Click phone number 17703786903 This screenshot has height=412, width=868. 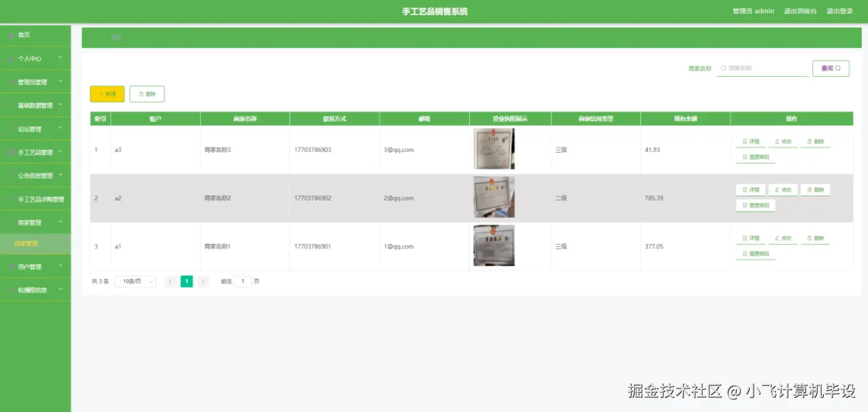[x=312, y=150]
